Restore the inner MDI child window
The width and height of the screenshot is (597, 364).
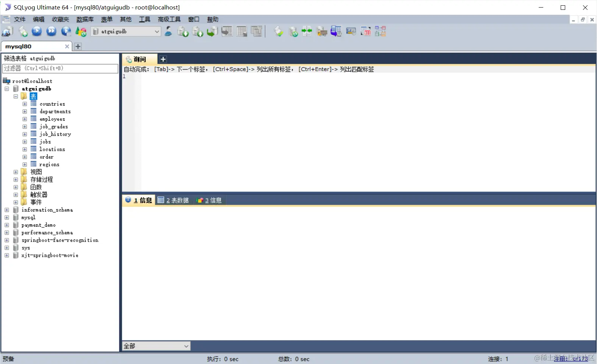583,20
